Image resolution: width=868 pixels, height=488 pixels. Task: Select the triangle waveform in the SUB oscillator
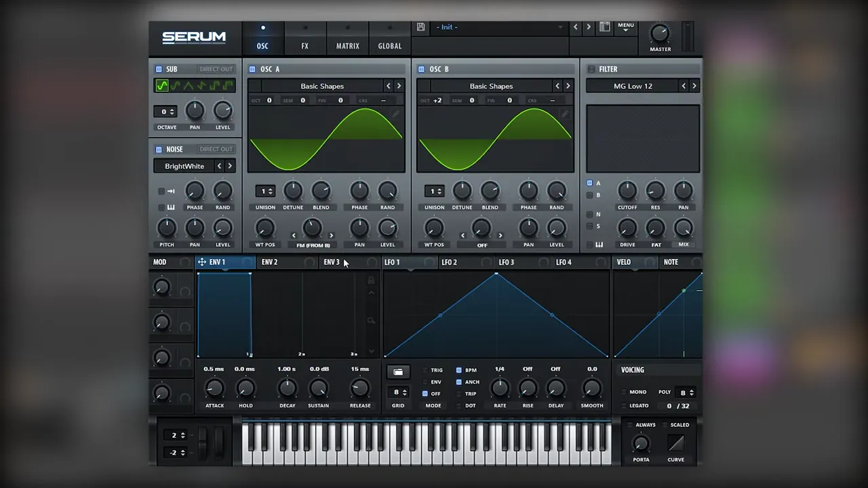pyautogui.click(x=189, y=85)
